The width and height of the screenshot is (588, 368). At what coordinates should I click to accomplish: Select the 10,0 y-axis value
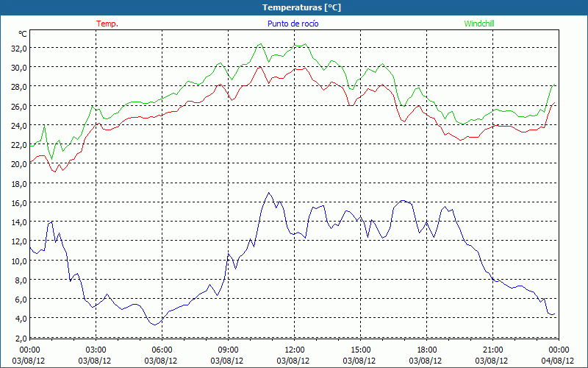(x=20, y=261)
